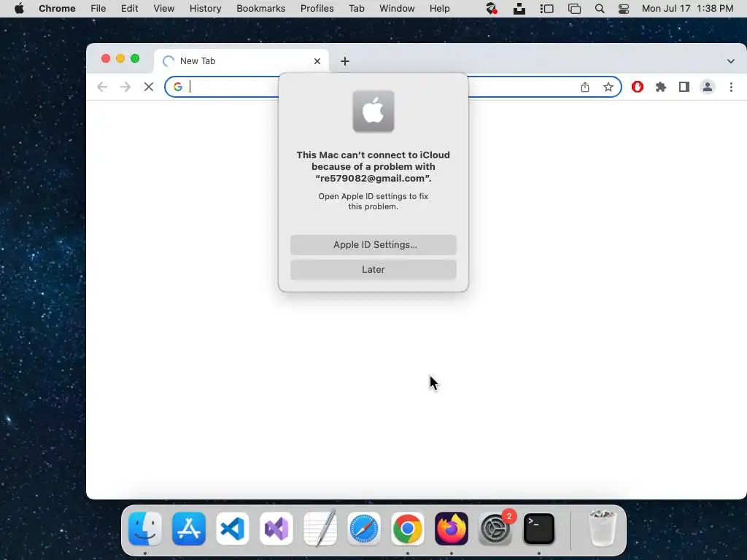Viewport: 747px width, 560px height.
Task: Launch Visual Studio Code from the Dock
Action: [x=233, y=529]
